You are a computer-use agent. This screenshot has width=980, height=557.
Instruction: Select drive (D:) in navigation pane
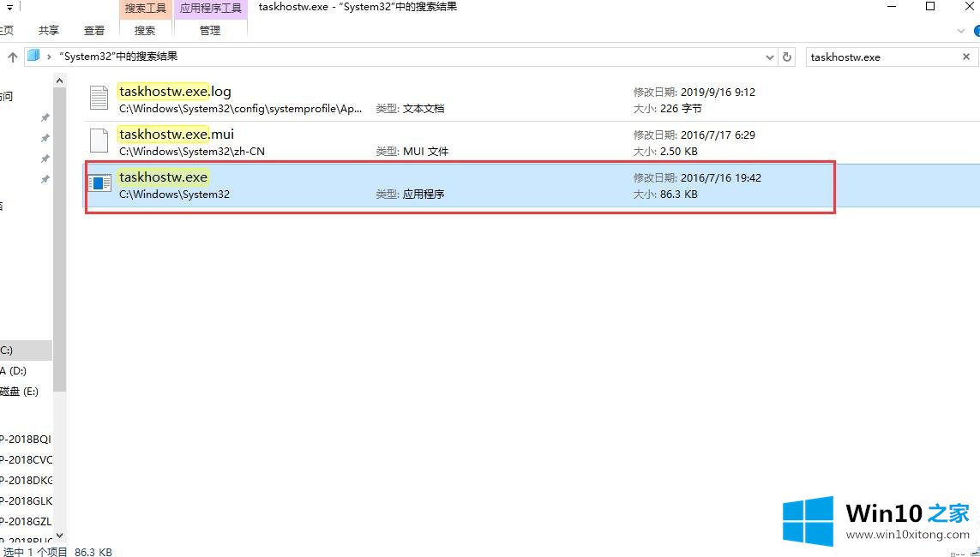[13, 371]
